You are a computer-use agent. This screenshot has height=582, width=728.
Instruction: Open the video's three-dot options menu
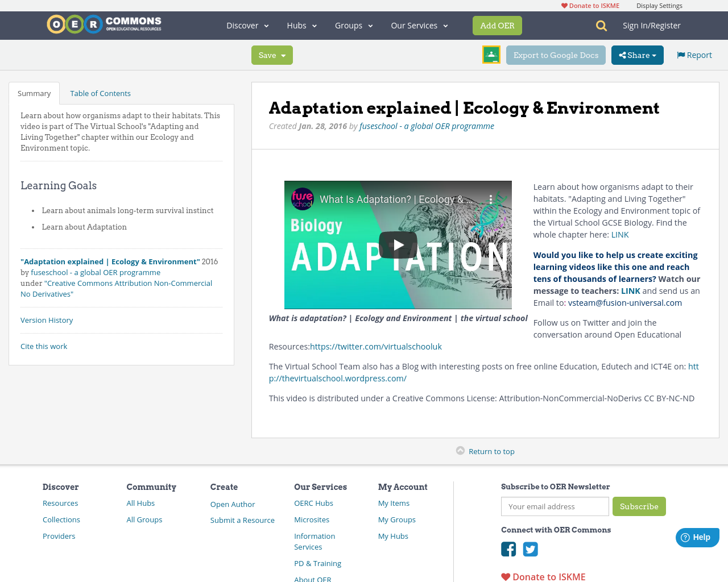(491, 199)
